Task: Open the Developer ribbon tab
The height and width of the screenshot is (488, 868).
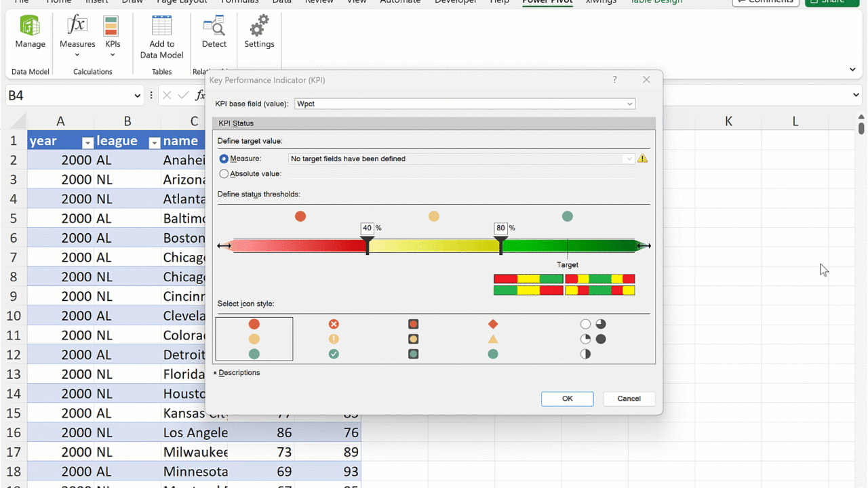Action: click(456, 2)
